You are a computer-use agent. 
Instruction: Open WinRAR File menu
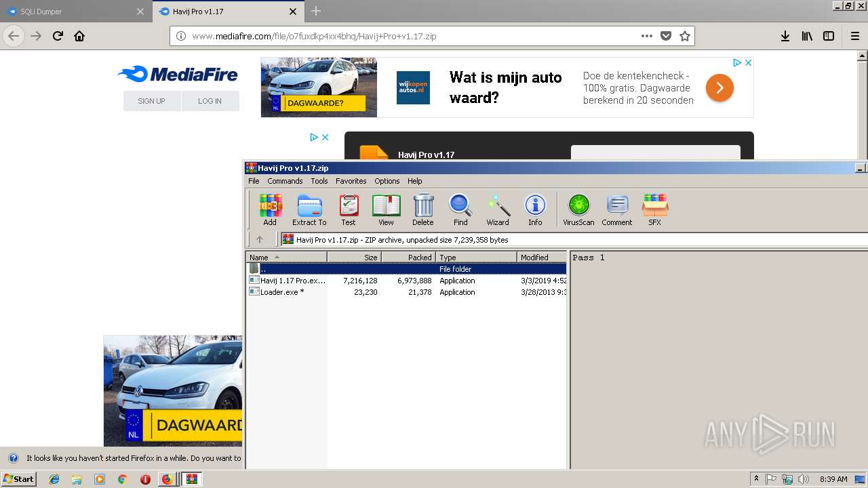254,181
